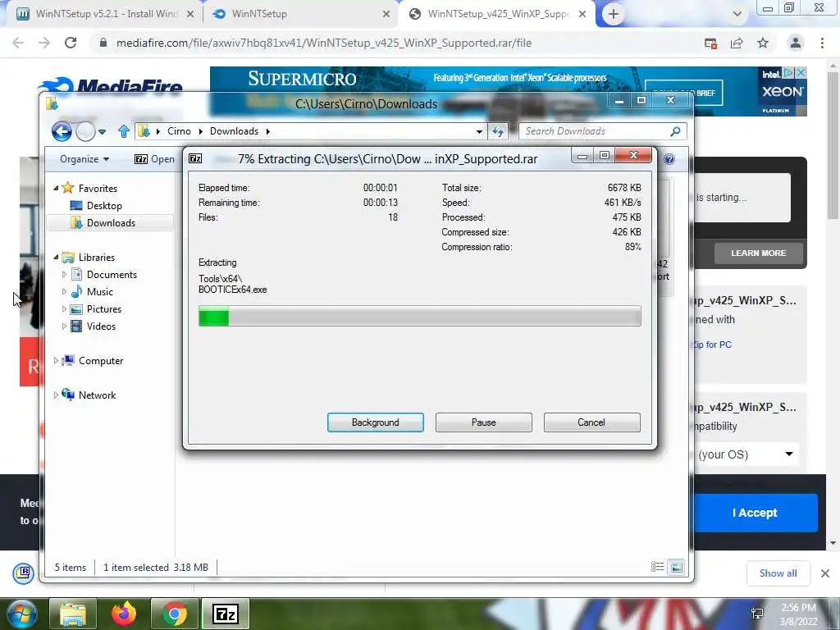Screen dimensions: 840x630
Task: Click the MediaFire logo
Action: [x=111, y=85]
